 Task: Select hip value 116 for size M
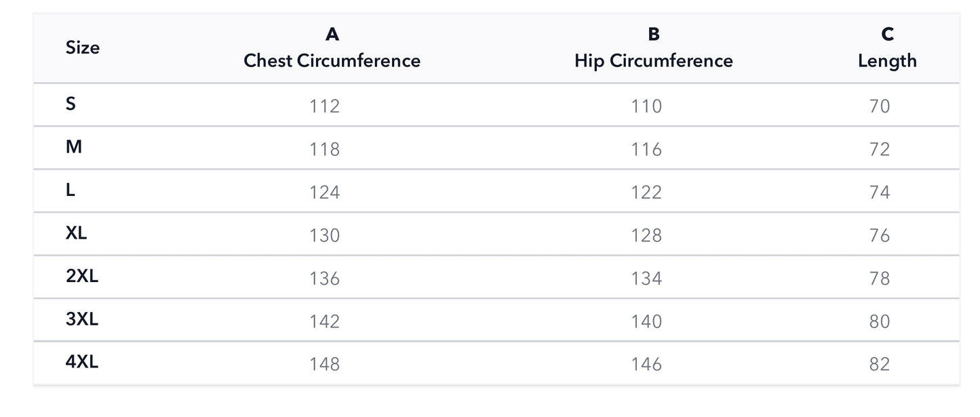pos(646,149)
